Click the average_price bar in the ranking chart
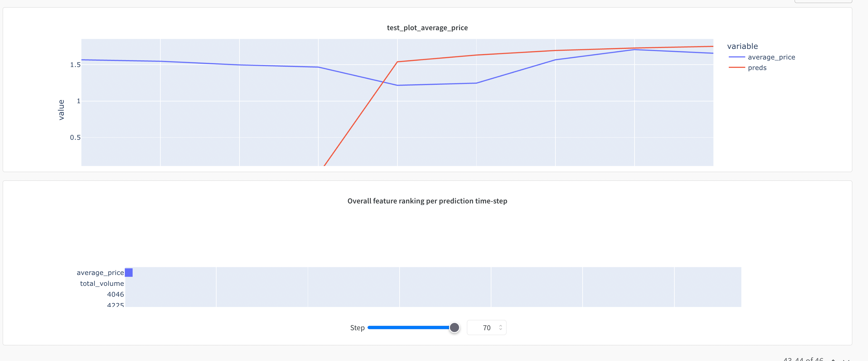868x361 pixels. 129,273
